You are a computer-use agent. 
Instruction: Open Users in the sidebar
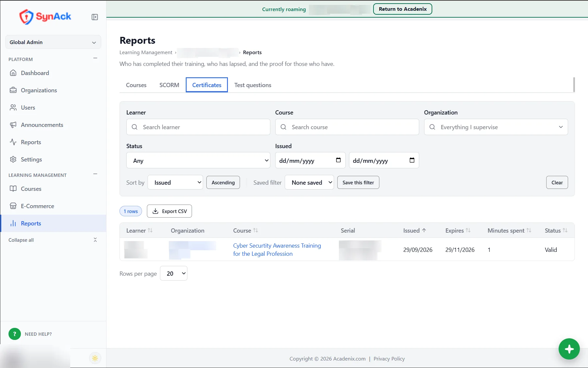point(53,108)
